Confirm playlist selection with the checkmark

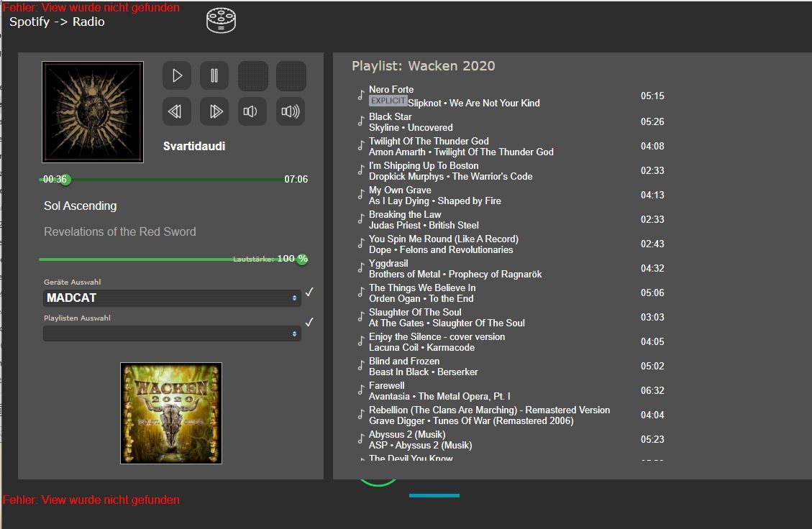coord(309,322)
